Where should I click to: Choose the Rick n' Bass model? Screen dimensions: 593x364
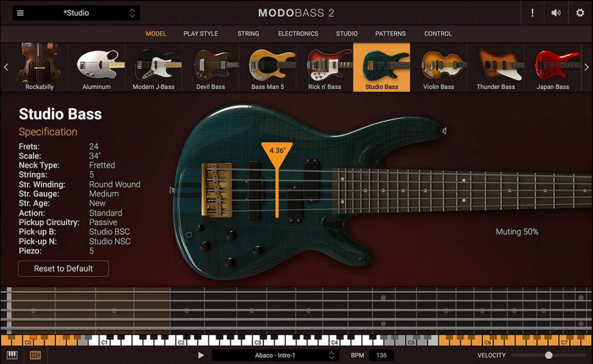[324, 67]
